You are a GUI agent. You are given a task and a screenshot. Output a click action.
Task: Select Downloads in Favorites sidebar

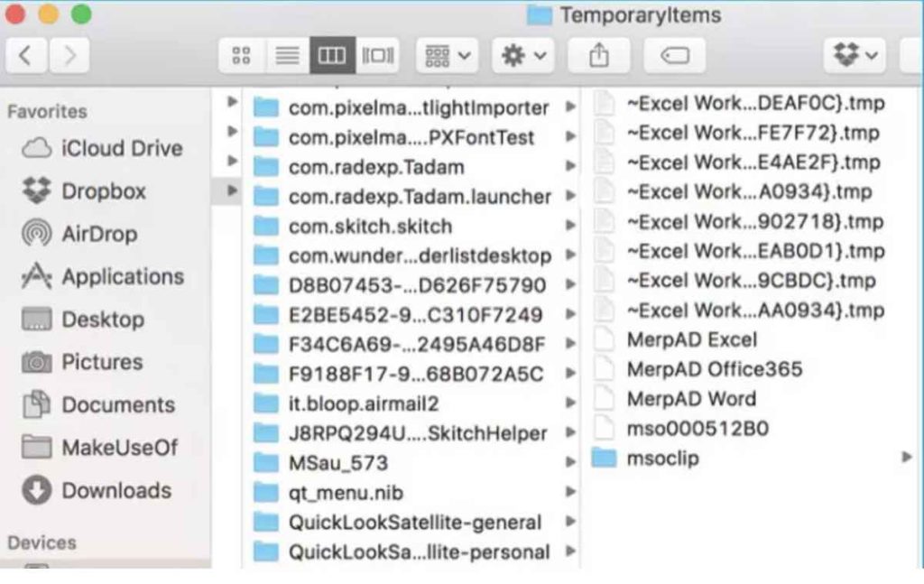115,491
